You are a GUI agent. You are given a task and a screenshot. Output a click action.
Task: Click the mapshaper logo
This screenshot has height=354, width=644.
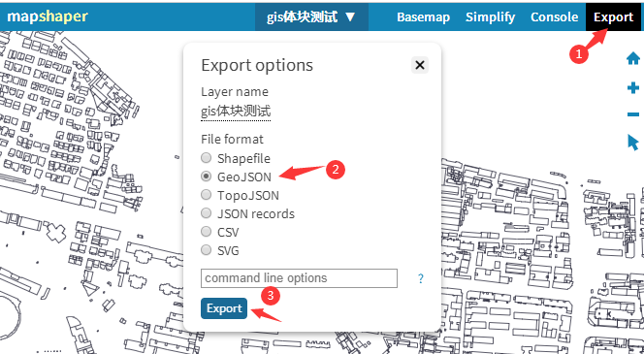[48, 16]
